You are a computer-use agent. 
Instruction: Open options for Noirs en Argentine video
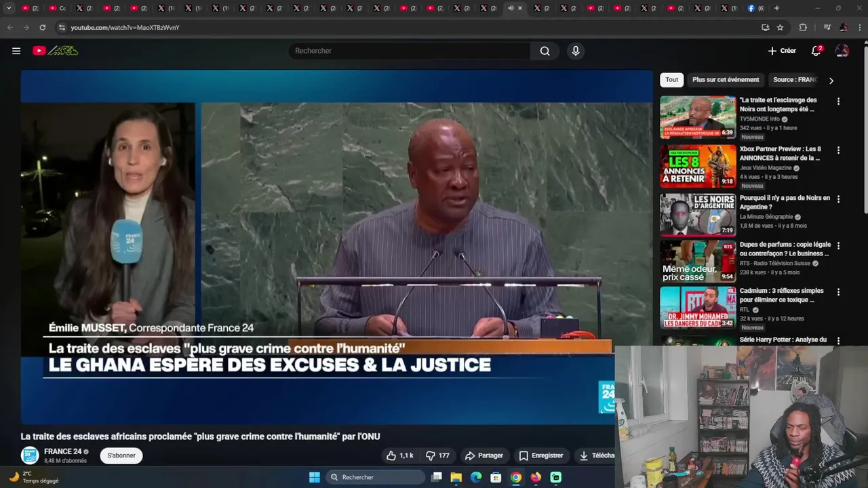(x=838, y=199)
